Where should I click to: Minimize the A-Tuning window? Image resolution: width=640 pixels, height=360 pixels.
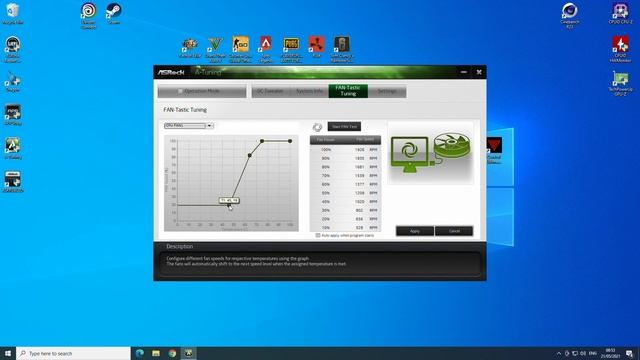(464, 72)
